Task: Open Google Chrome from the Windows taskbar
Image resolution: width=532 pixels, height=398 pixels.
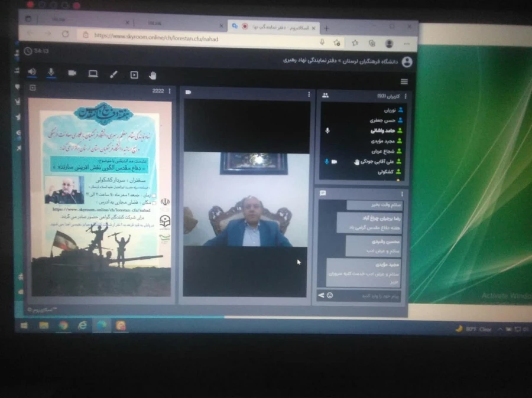Action: pos(63,325)
